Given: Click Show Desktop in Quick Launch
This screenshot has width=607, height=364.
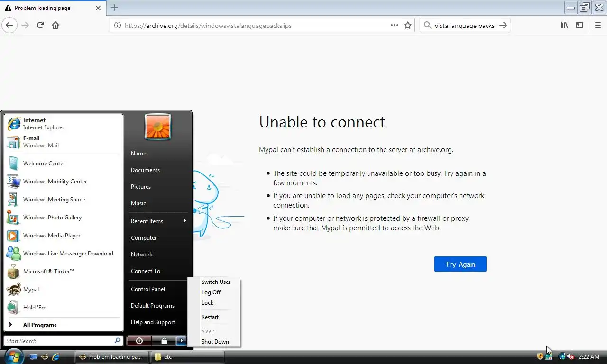Looking at the screenshot, I should 34,357.
